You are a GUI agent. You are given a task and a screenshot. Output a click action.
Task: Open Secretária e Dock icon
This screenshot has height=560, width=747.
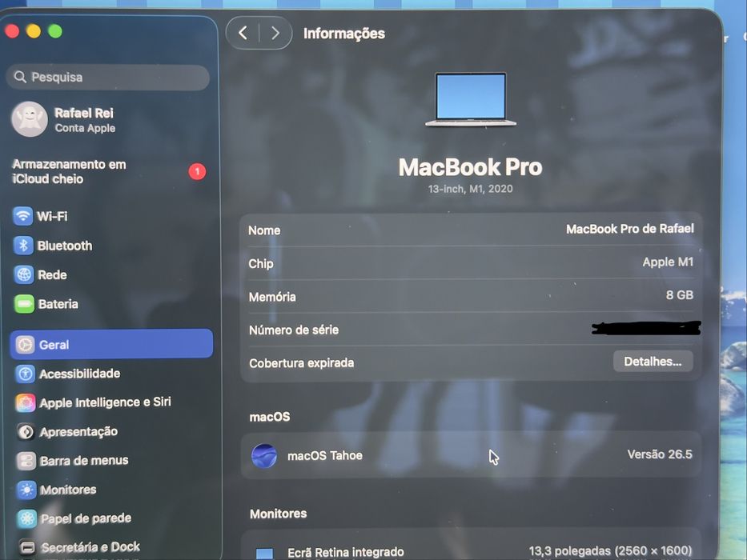click(x=28, y=548)
